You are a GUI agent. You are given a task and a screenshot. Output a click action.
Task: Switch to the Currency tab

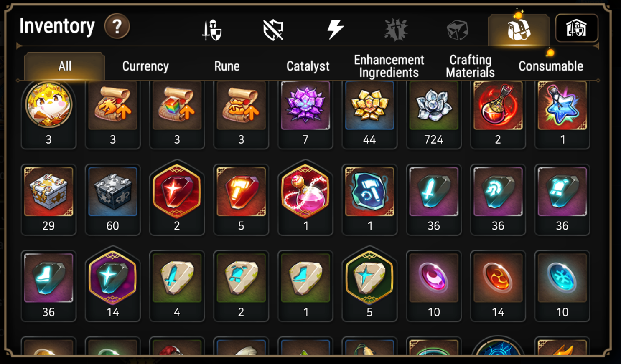pyautogui.click(x=145, y=66)
